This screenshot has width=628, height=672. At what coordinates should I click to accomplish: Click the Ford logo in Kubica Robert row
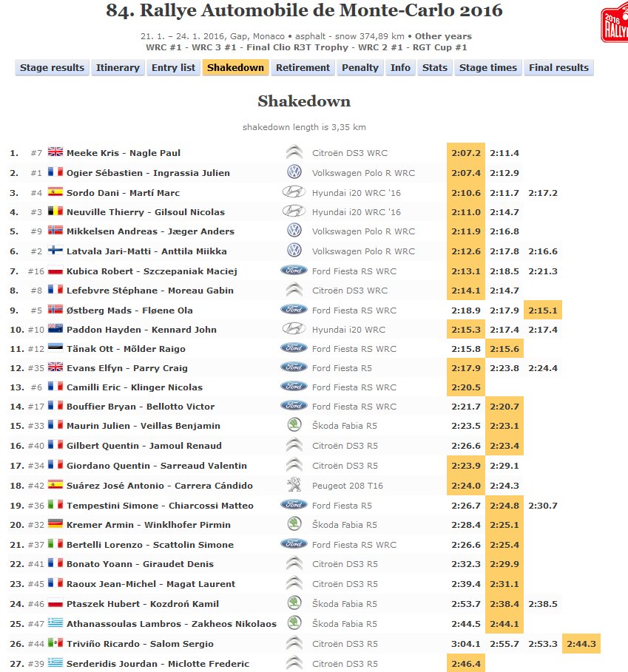294,271
